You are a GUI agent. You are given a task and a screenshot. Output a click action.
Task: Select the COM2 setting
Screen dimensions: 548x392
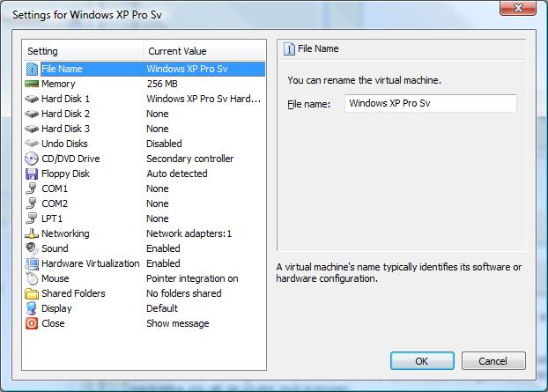tap(144, 203)
